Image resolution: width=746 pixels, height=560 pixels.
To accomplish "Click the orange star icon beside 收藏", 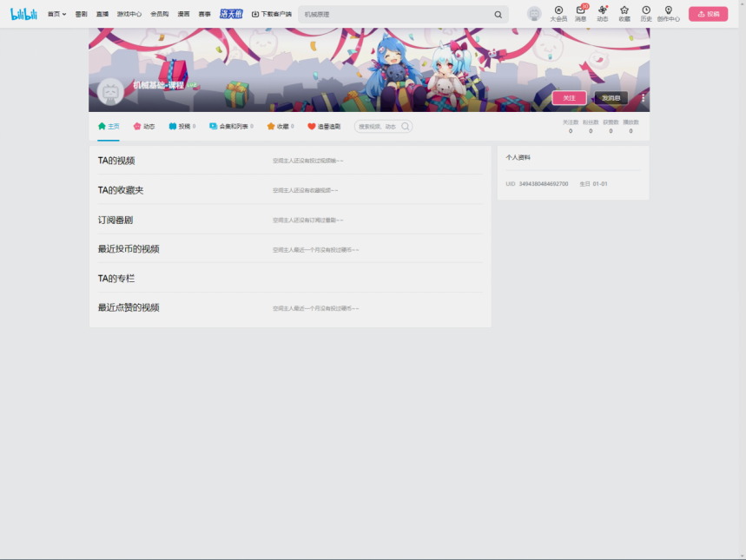I will click(x=271, y=126).
